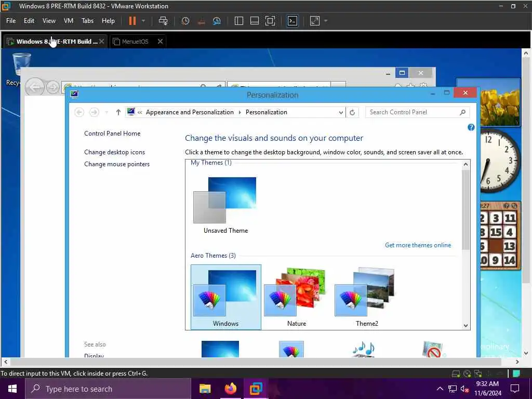Open recent locations dropdown in Personalization
Screen dimensions: 532x399
[x=107, y=112]
